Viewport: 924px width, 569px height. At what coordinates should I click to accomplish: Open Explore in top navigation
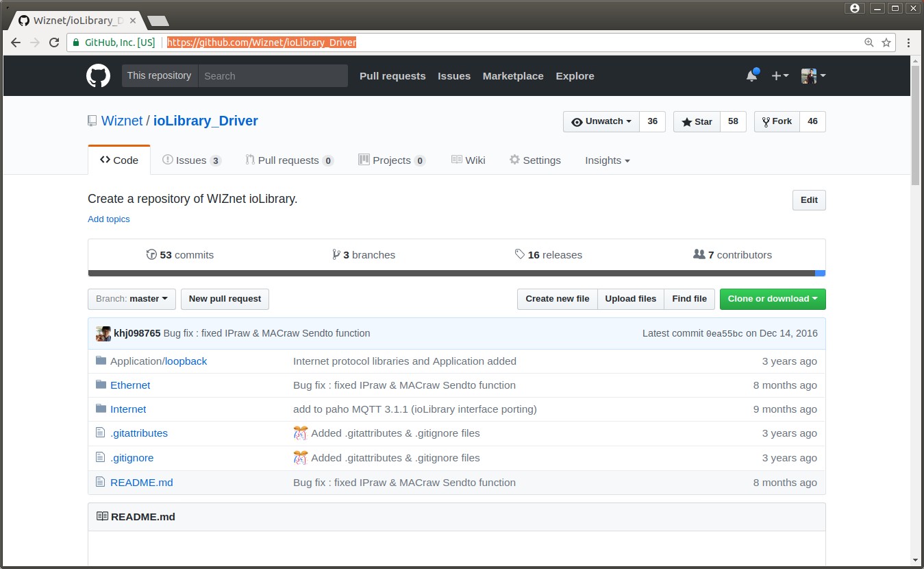[575, 76]
